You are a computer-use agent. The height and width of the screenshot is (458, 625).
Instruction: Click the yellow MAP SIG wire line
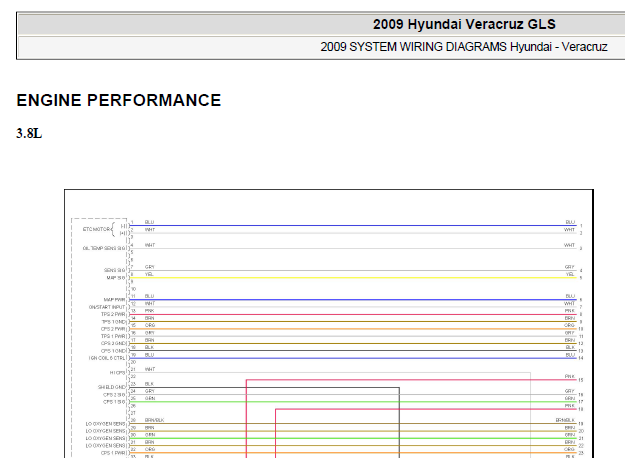click(x=353, y=277)
